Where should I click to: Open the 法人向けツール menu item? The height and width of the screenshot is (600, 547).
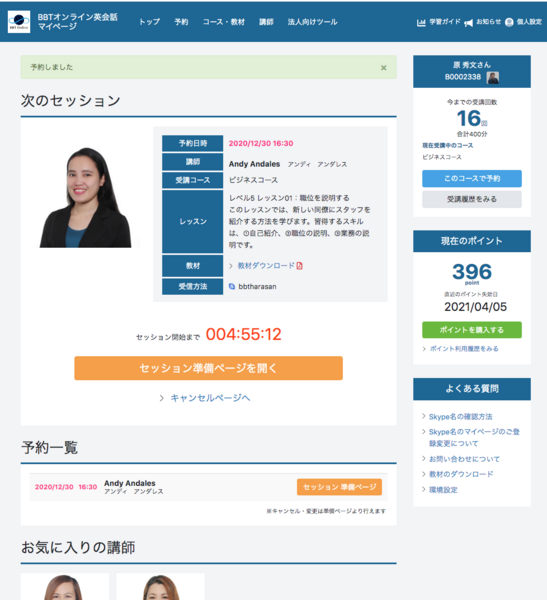click(x=312, y=22)
